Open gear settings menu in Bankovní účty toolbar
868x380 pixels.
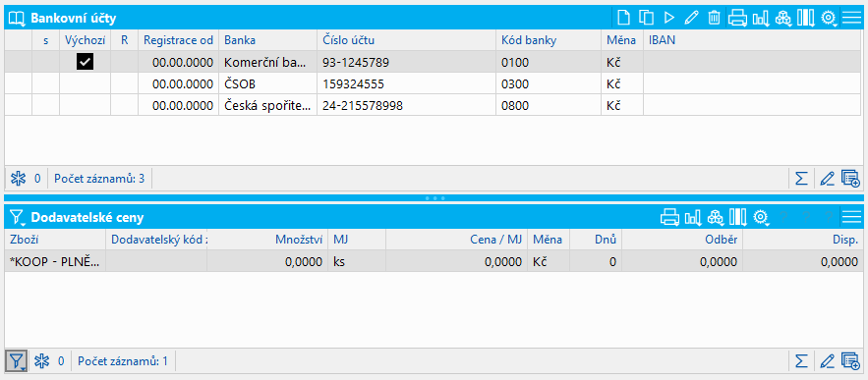click(x=829, y=19)
